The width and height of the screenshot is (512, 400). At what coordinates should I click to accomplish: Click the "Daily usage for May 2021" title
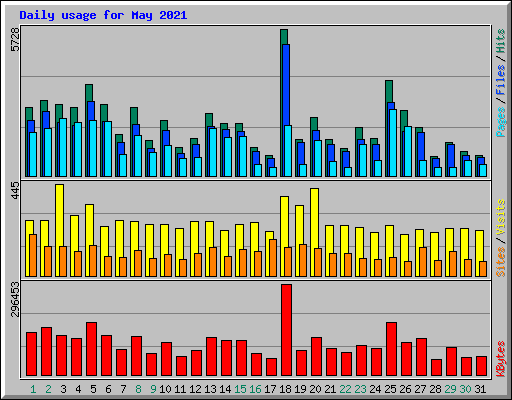pos(103,15)
